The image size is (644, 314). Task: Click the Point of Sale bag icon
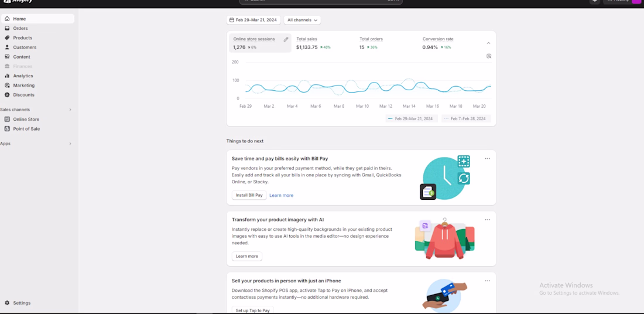click(7, 129)
